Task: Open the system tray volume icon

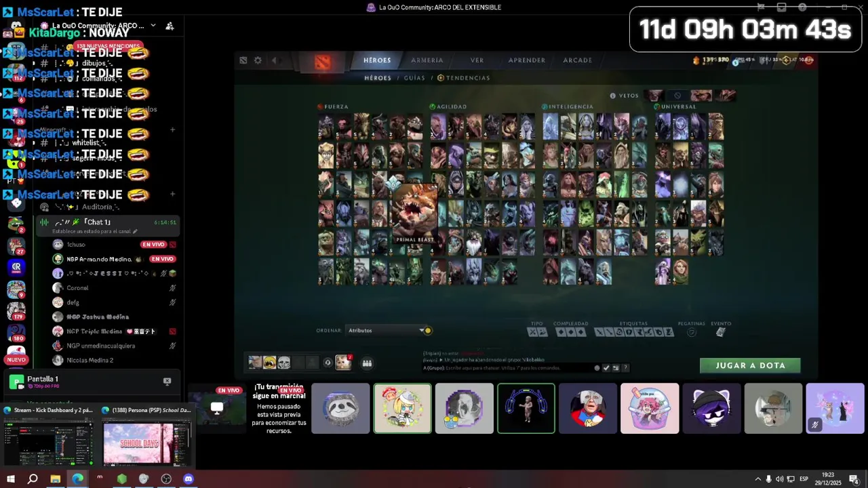Action: [779, 479]
